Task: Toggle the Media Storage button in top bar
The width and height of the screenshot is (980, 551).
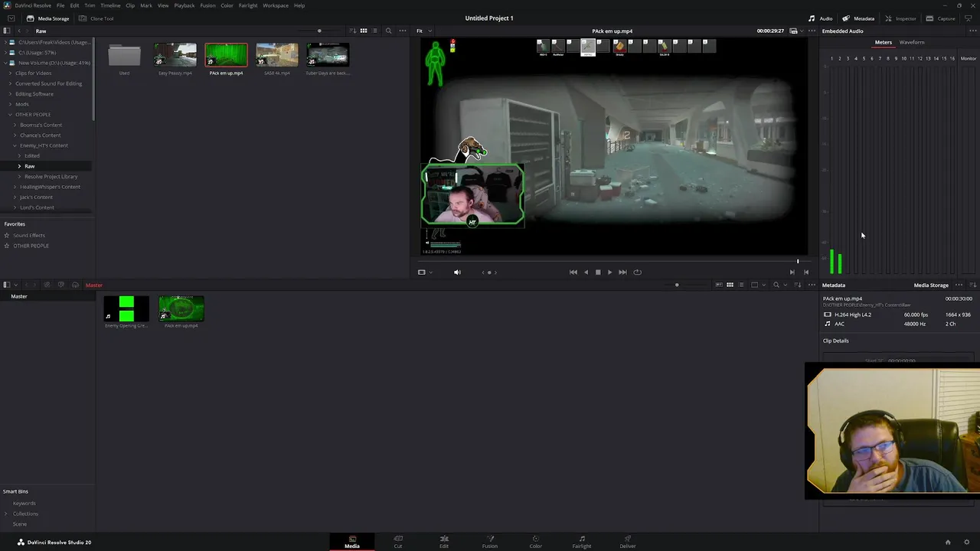Action: pyautogui.click(x=47, y=18)
